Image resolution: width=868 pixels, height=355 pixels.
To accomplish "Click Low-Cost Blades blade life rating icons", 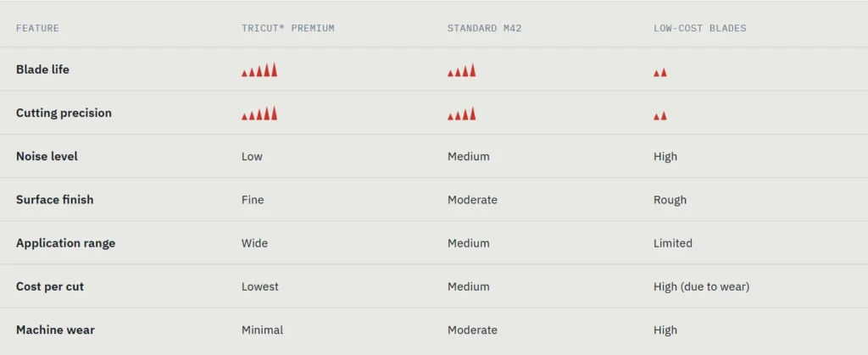I will (x=659, y=72).
